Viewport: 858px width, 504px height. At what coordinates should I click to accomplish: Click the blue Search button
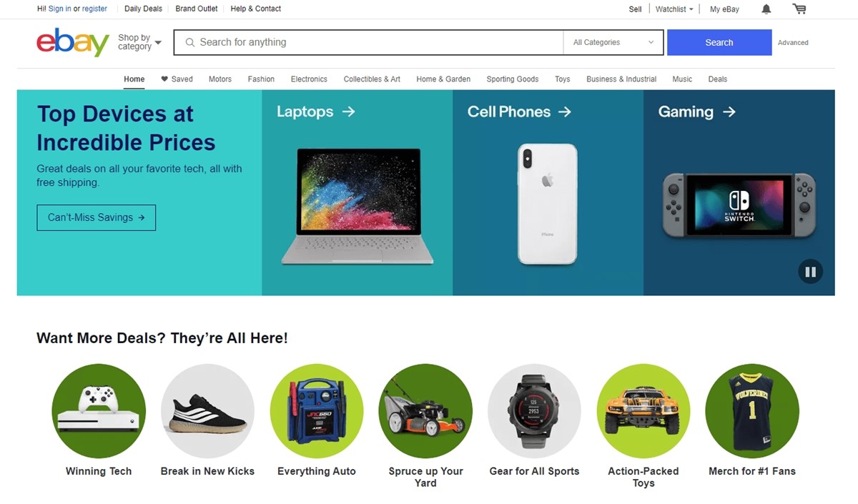(719, 42)
